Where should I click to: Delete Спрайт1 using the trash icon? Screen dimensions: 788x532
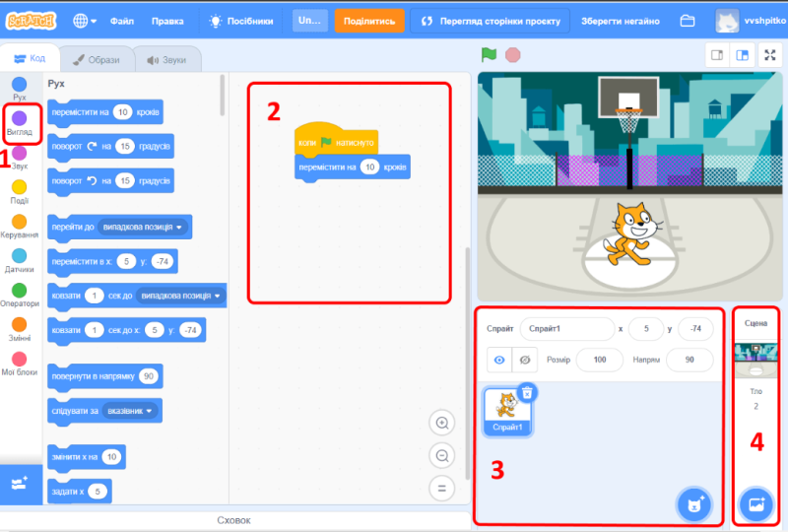[526, 392]
